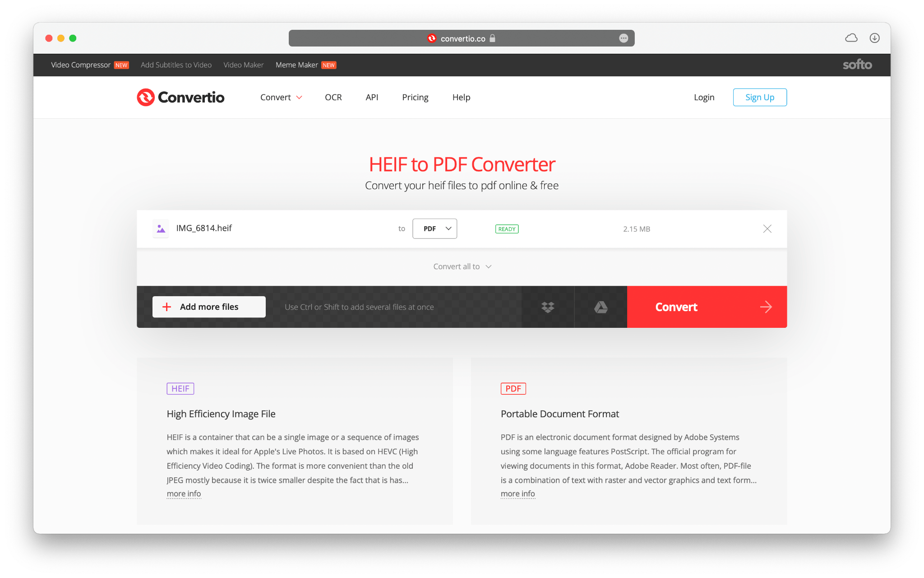Image resolution: width=924 pixels, height=578 pixels.
Task: Select the API navigation tab
Action: pyautogui.click(x=371, y=97)
